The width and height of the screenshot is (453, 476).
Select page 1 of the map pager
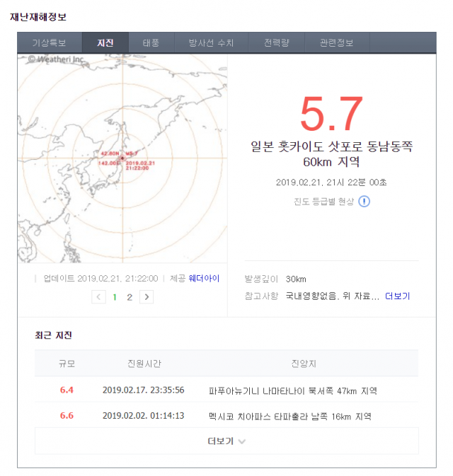pyautogui.click(x=115, y=297)
